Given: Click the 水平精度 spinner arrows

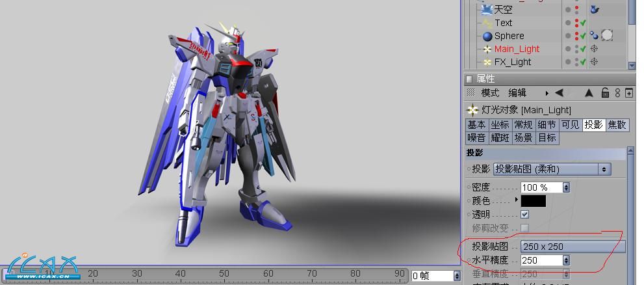Looking at the screenshot, I should point(567,260).
